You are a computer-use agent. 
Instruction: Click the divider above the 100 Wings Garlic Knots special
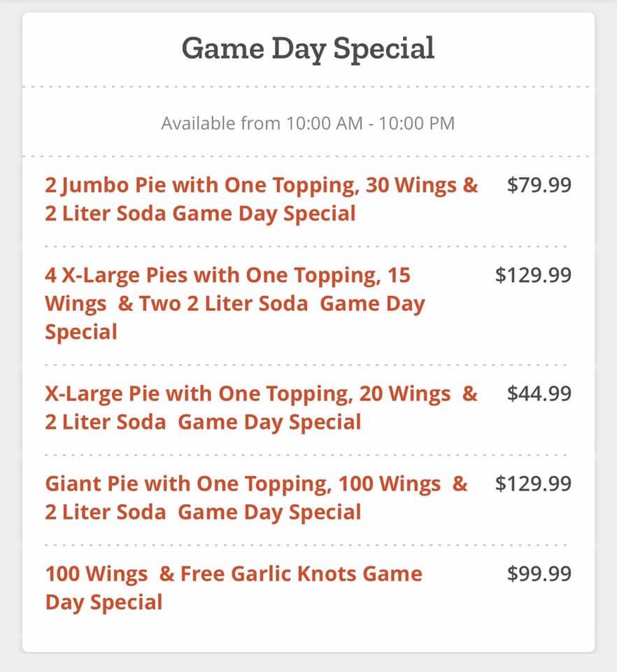(x=308, y=545)
